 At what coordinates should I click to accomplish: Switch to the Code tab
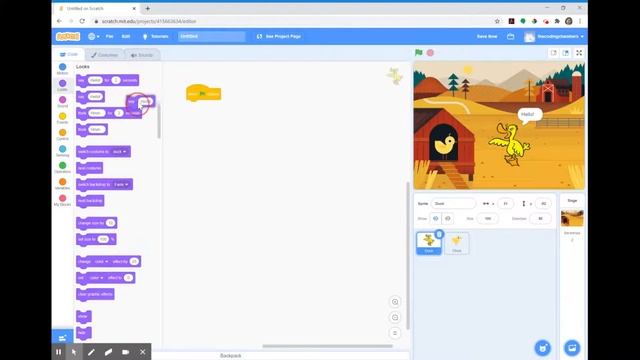69,54
